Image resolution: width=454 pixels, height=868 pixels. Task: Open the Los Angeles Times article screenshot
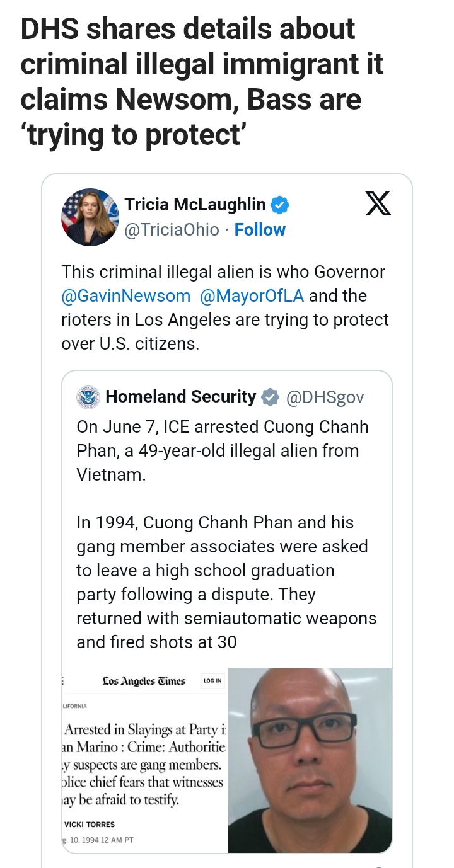click(x=145, y=760)
